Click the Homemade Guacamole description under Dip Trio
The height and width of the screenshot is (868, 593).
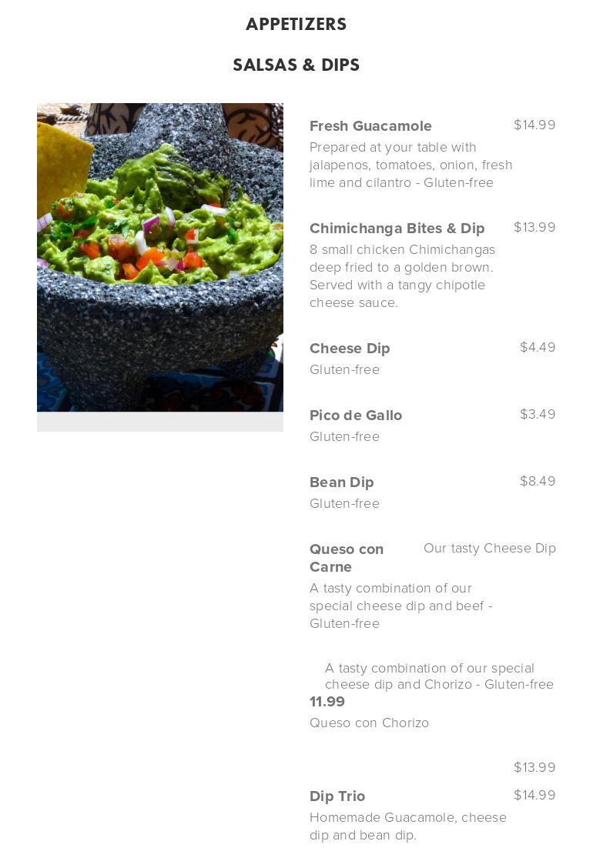408,826
